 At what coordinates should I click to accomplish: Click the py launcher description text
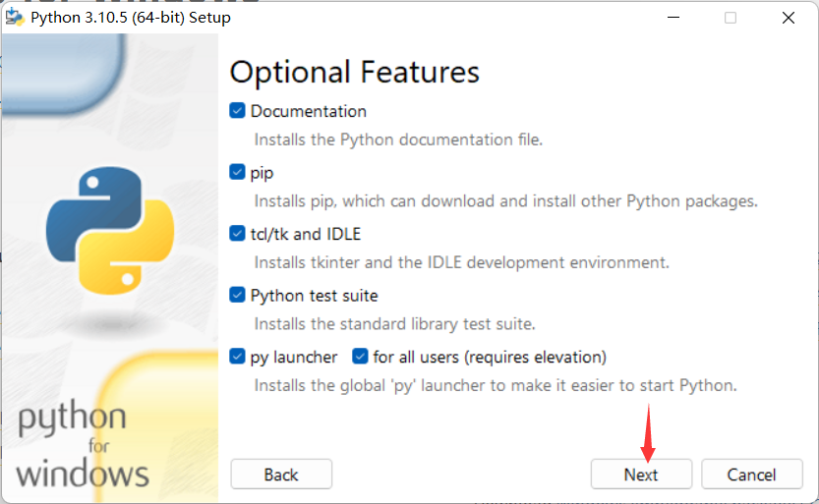click(x=495, y=385)
